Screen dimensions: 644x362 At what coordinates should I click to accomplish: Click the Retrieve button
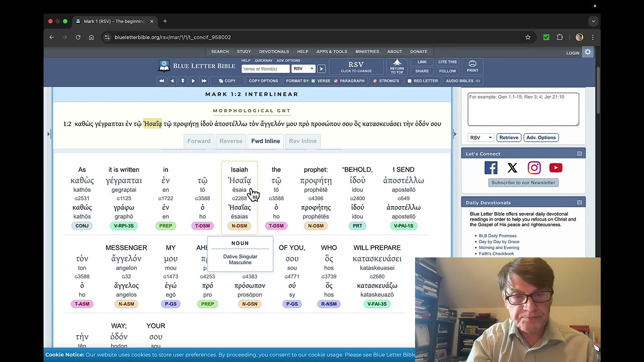tap(509, 137)
